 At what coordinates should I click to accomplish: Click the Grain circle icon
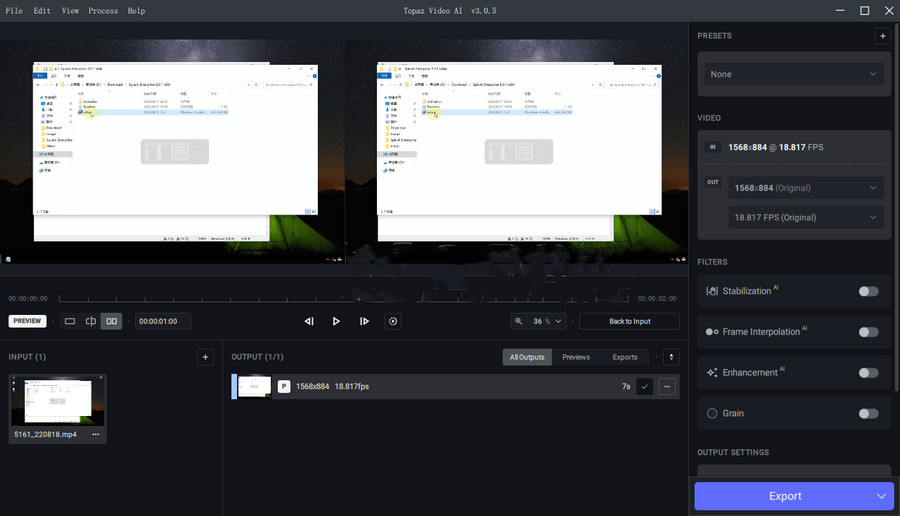(x=712, y=413)
